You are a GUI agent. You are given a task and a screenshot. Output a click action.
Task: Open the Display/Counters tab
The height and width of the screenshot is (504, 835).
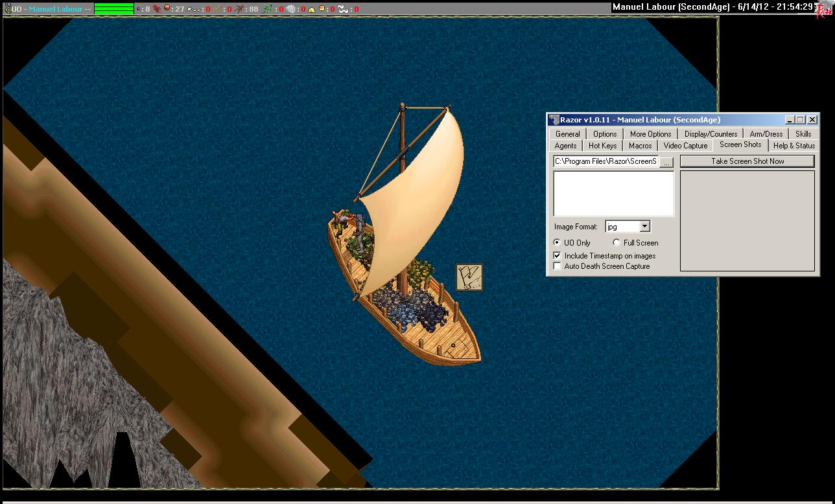click(711, 134)
